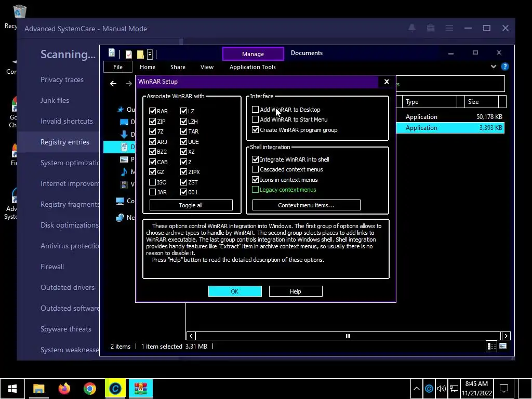Expand the Explorer ribbon chevron
Screen dimensions: 532x399
(494, 66)
